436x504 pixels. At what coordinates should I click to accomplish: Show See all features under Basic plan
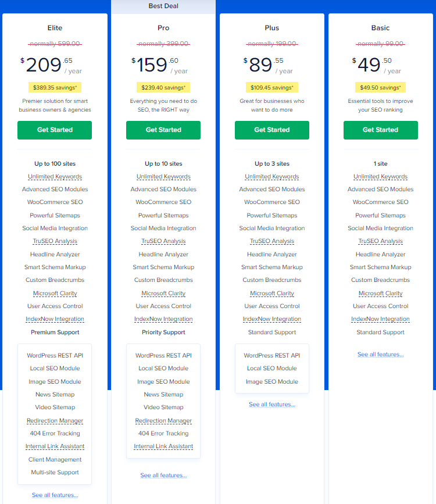coord(381,355)
